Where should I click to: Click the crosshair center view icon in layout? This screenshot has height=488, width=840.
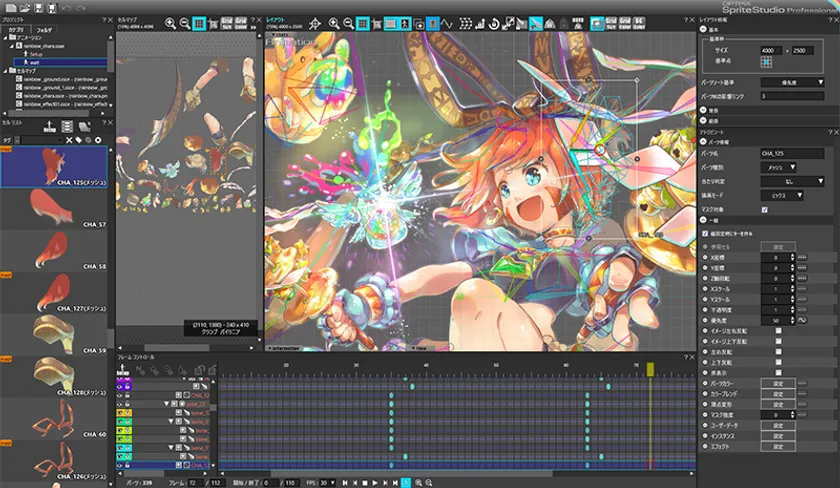(314, 22)
